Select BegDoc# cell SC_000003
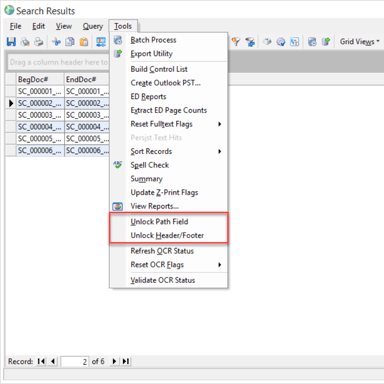 point(40,115)
